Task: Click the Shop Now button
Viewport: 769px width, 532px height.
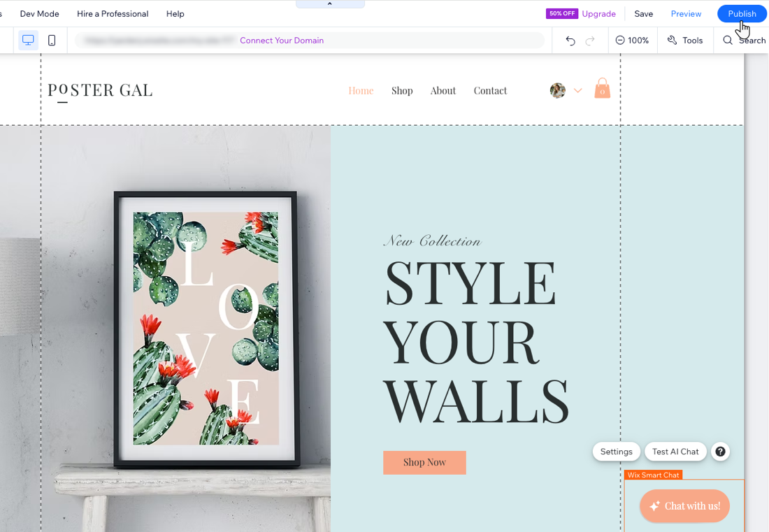Action: (424, 462)
